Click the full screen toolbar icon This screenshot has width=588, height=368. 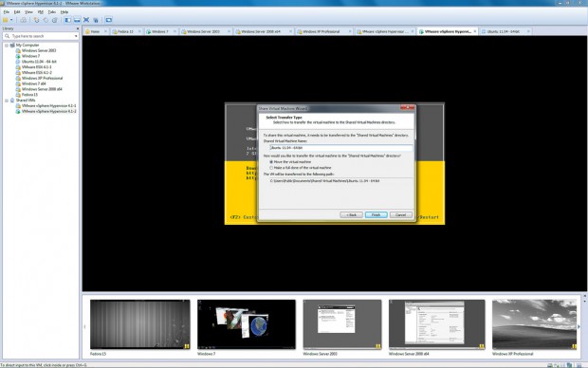tap(86, 20)
